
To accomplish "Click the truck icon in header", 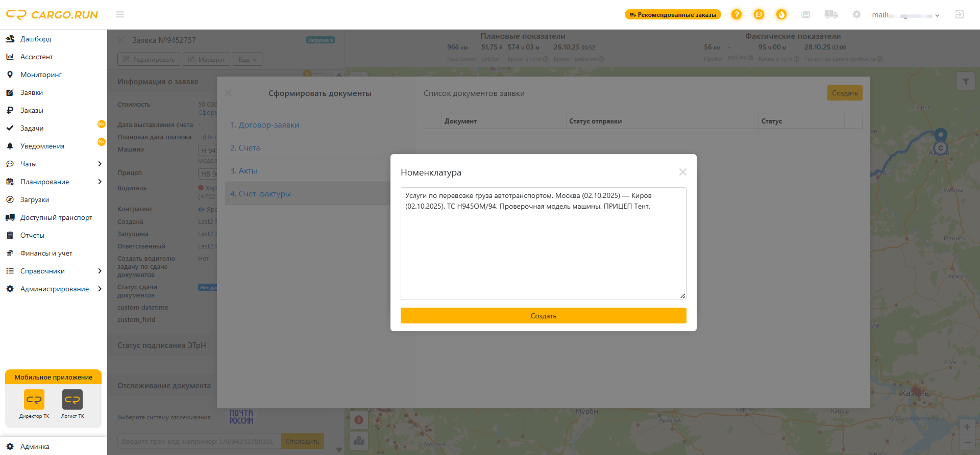I will (x=831, y=14).
